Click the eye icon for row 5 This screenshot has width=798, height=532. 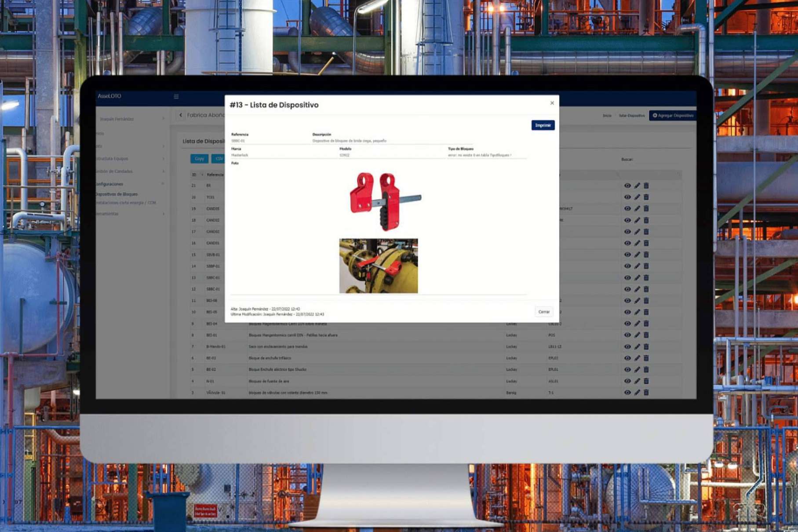point(627,369)
